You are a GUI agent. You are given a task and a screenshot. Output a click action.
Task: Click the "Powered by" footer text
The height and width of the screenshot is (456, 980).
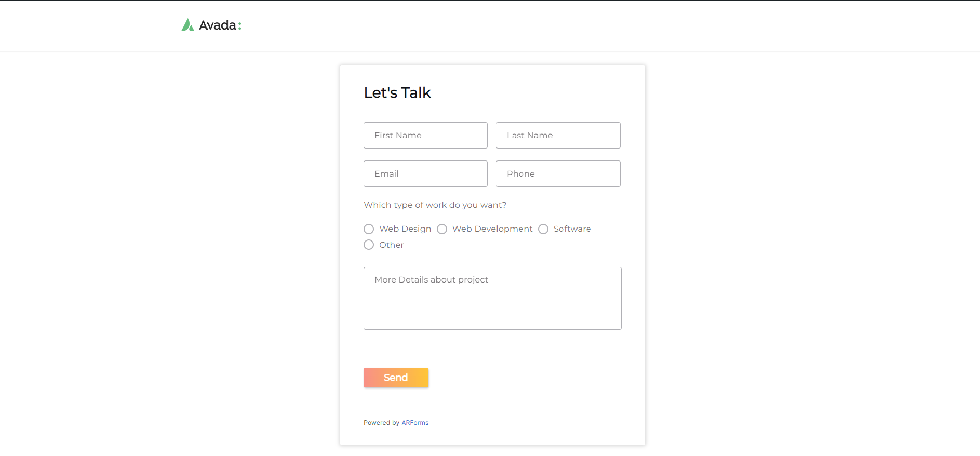(381, 423)
